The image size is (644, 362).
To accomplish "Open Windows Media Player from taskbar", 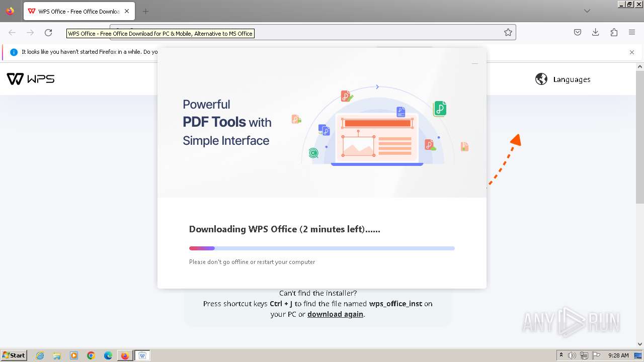I will (x=74, y=355).
